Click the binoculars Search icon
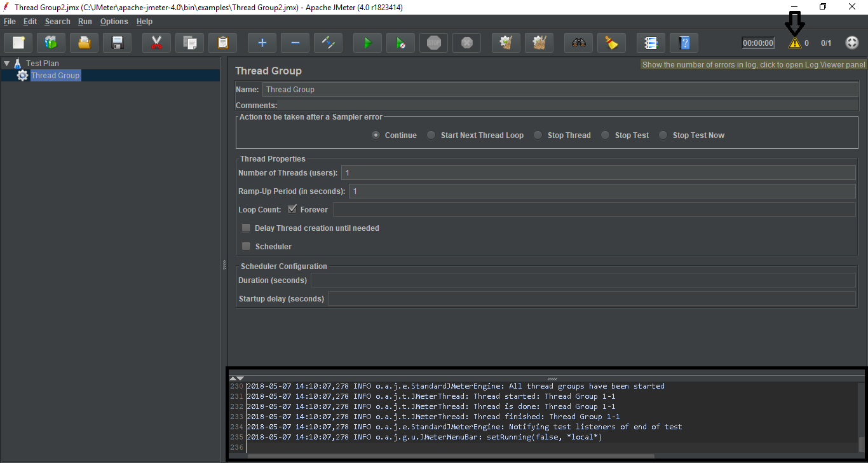Viewport: 868px width, 463px height. (578, 43)
